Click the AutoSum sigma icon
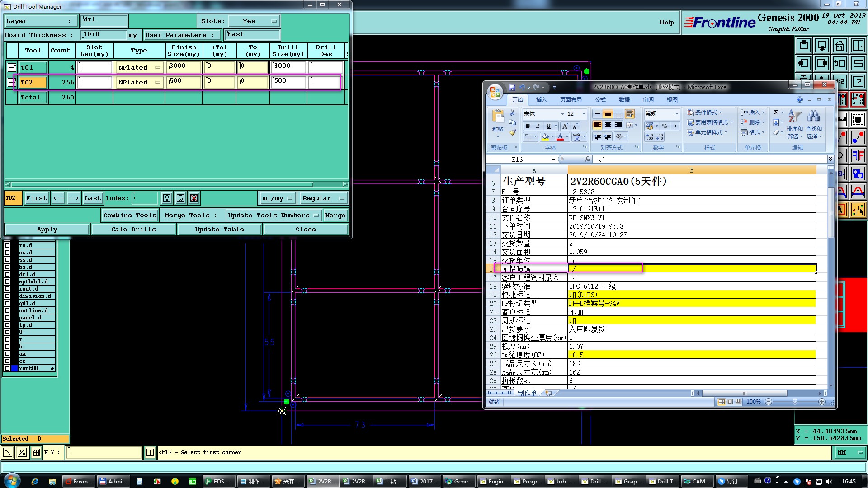This screenshot has width=868, height=488. click(x=776, y=113)
